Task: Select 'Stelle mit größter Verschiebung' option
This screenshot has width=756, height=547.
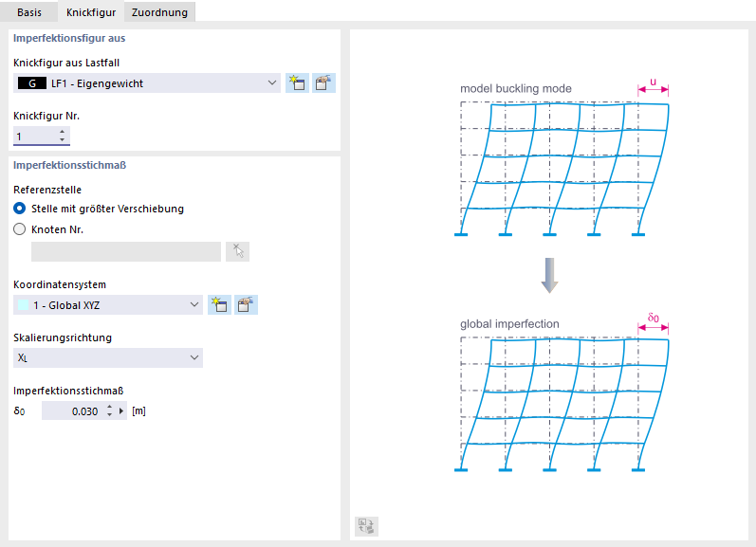Action: click(19, 209)
